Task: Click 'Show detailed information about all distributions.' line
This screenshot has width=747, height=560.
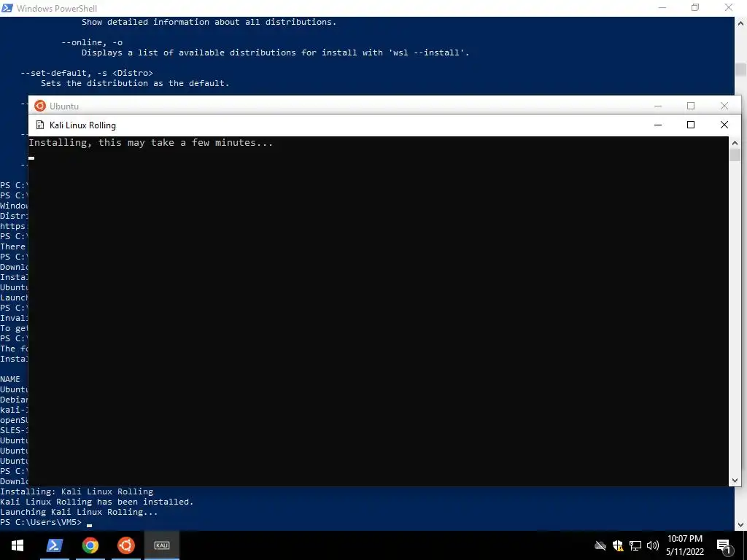Action: click(209, 22)
